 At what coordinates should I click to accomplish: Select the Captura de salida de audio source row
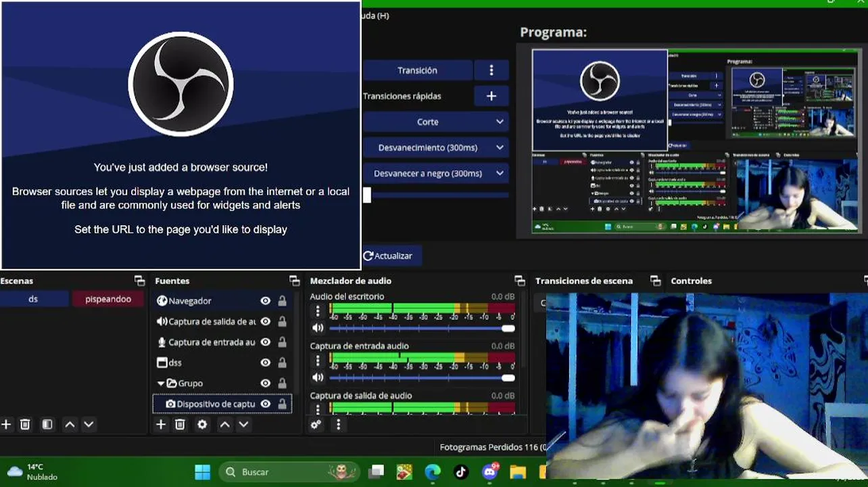222,321
